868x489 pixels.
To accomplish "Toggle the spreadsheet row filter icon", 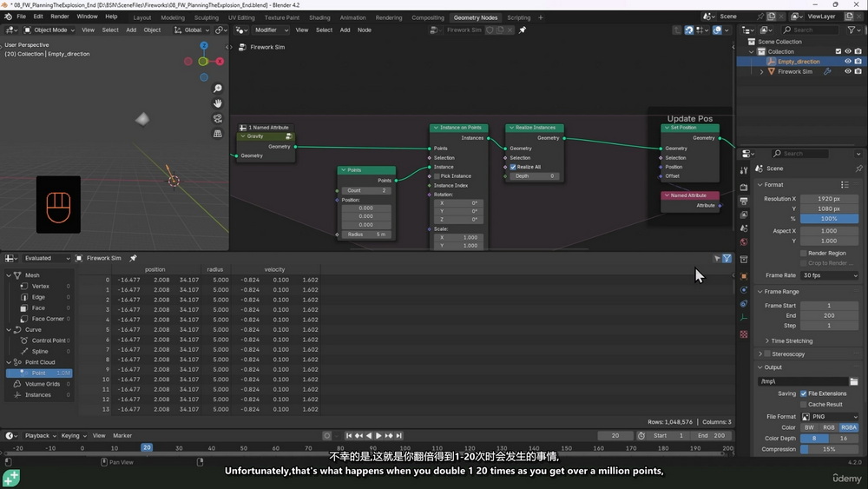I will pyautogui.click(x=727, y=258).
